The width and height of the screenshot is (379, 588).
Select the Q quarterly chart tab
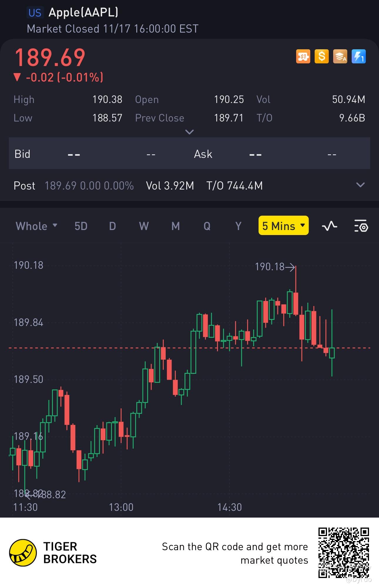(x=207, y=226)
